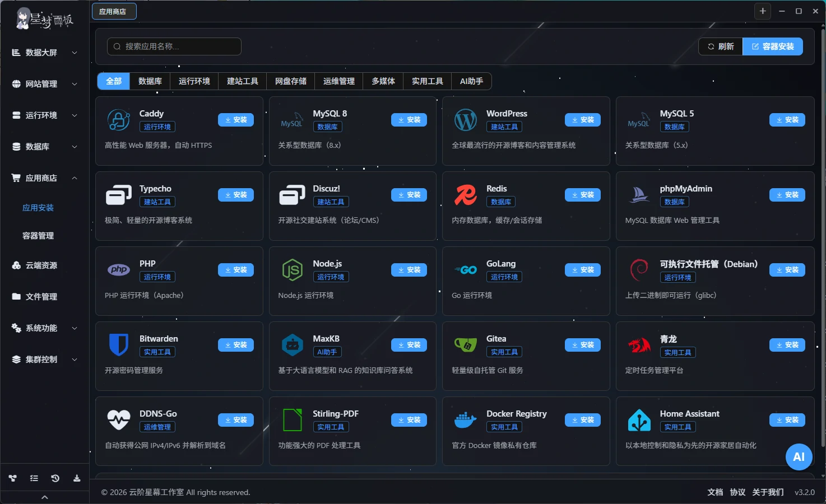Switch to the 实用工具 category tab
Viewport: 826px width, 504px height.
pos(428,81)
